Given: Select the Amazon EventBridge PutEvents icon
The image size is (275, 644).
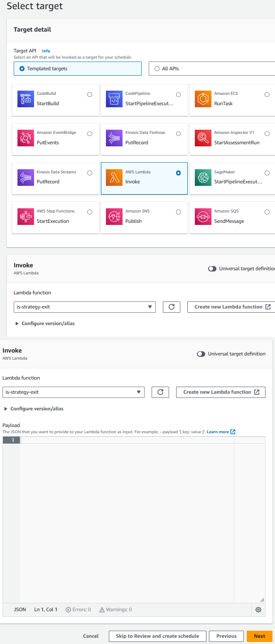Looking at the screenshot, I should point(26,138).
